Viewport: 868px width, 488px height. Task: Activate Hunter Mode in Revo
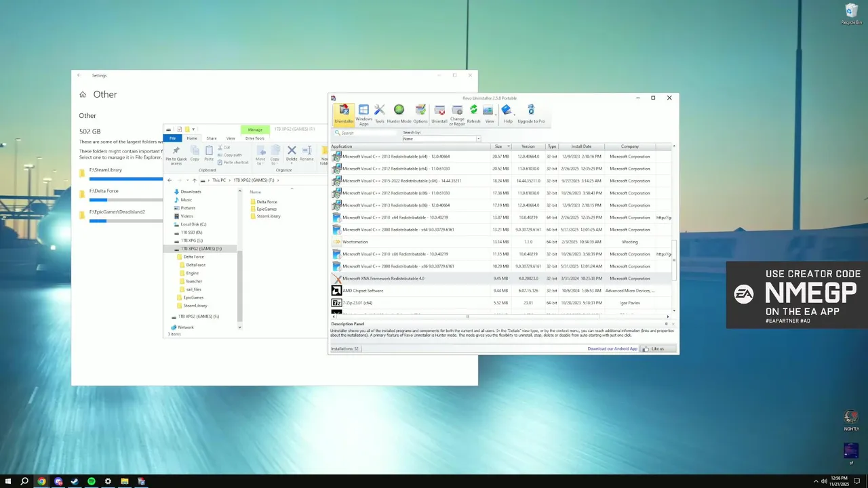(x=399, y=114)
